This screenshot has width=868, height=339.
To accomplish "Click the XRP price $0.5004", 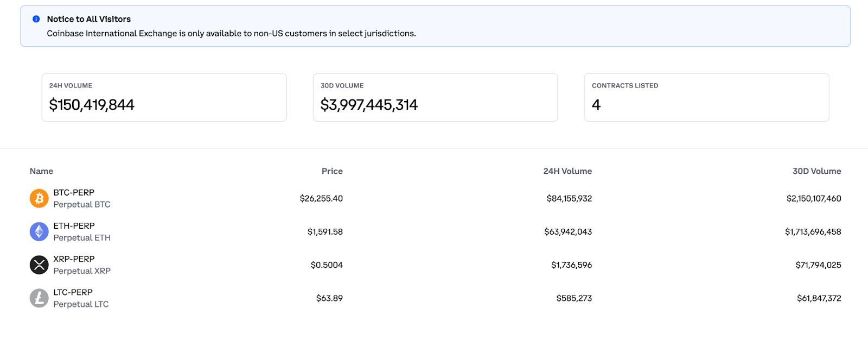I will pos(327,265).
